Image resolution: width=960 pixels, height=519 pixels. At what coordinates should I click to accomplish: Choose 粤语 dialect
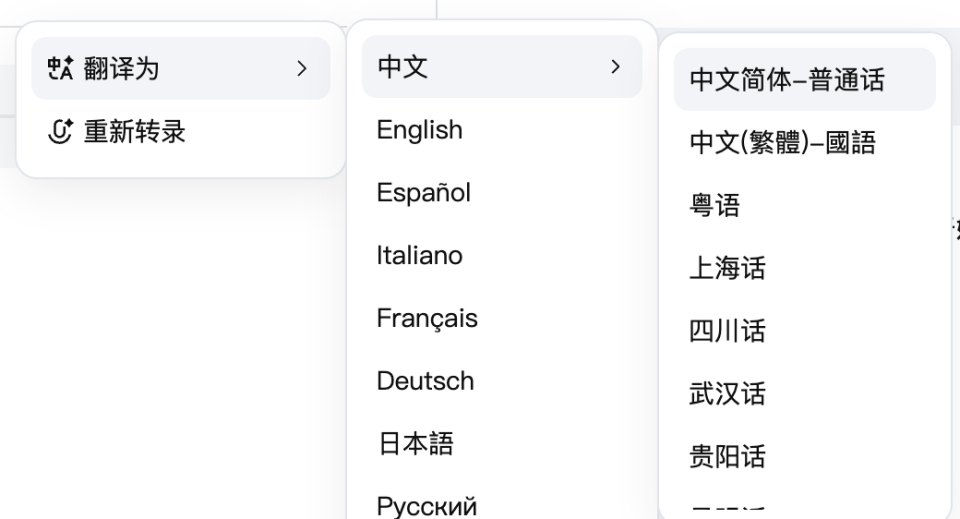[804, 205]
